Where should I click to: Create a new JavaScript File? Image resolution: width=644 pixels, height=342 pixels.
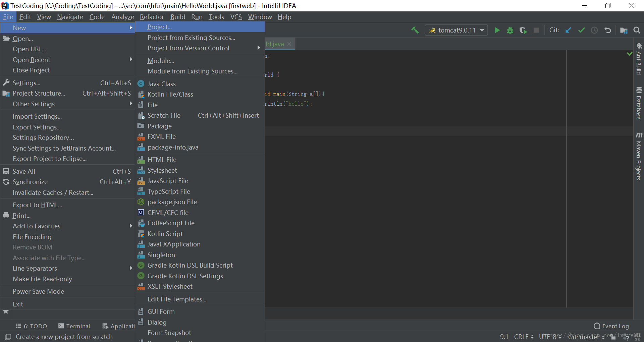tap(200, 181)
